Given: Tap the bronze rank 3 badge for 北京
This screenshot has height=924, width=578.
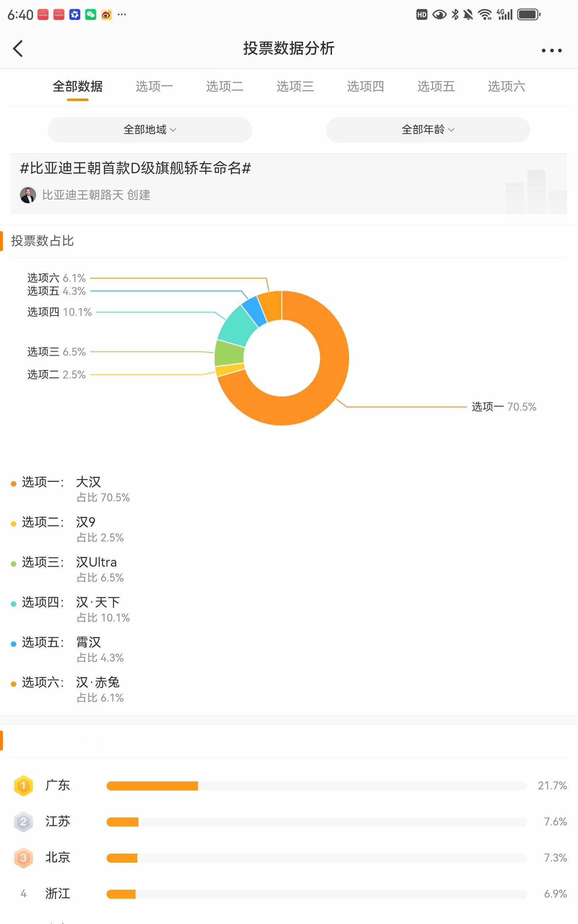Looking at the screenshot, I should [23, 858].
